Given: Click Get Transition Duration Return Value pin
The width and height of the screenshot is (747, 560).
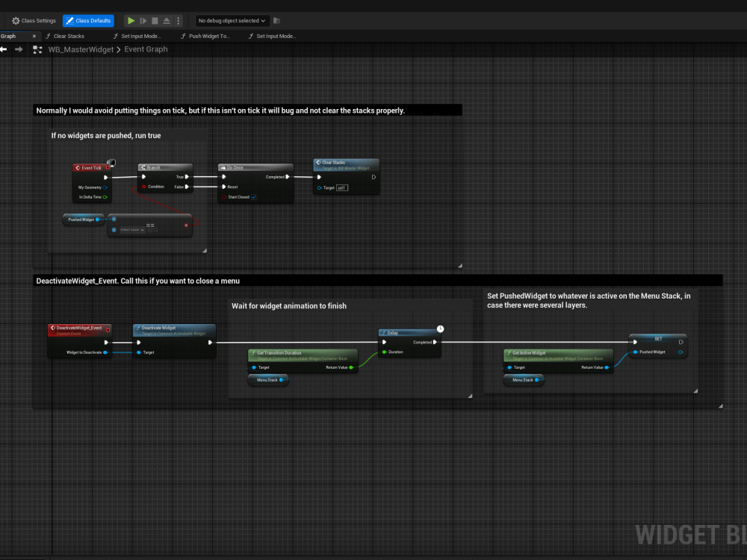Looking at the screenshot, I should tap(351, 367).
